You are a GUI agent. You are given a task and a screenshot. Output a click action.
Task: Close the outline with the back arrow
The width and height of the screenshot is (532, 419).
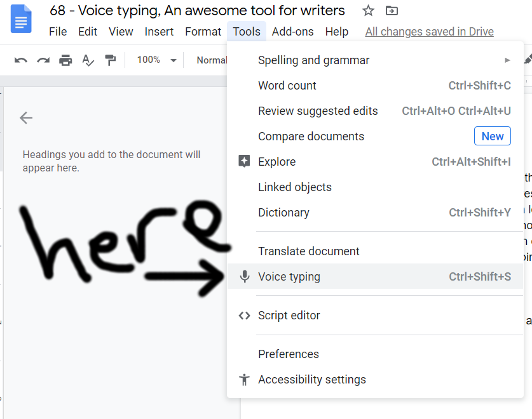click(x=26, y=118)
